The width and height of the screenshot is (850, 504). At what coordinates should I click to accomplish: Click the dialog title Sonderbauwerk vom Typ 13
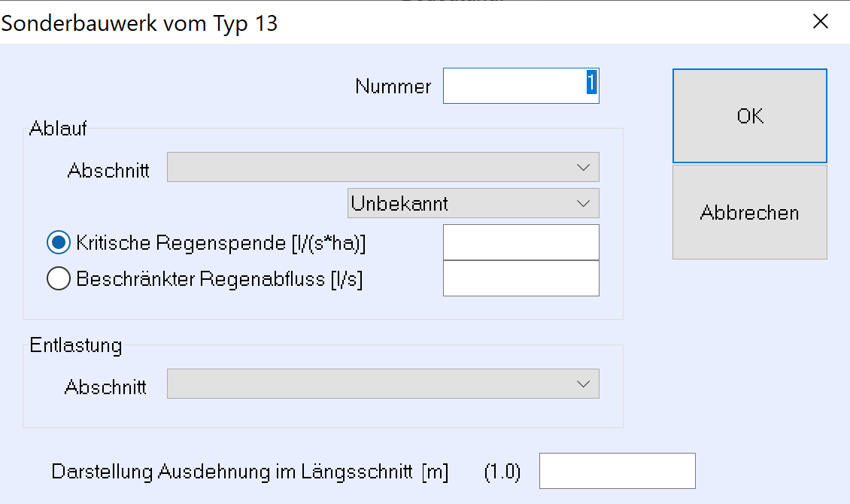140,23
